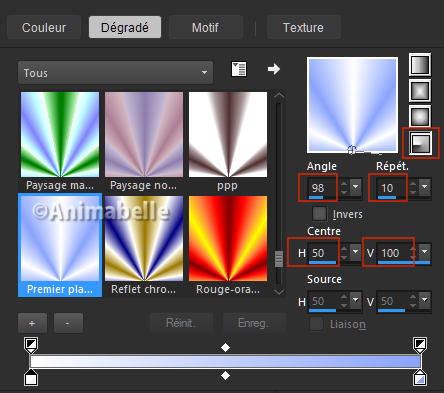444x393 pixels.
Task: Click the plus button to add a gradient
Action: click(32, 323)
